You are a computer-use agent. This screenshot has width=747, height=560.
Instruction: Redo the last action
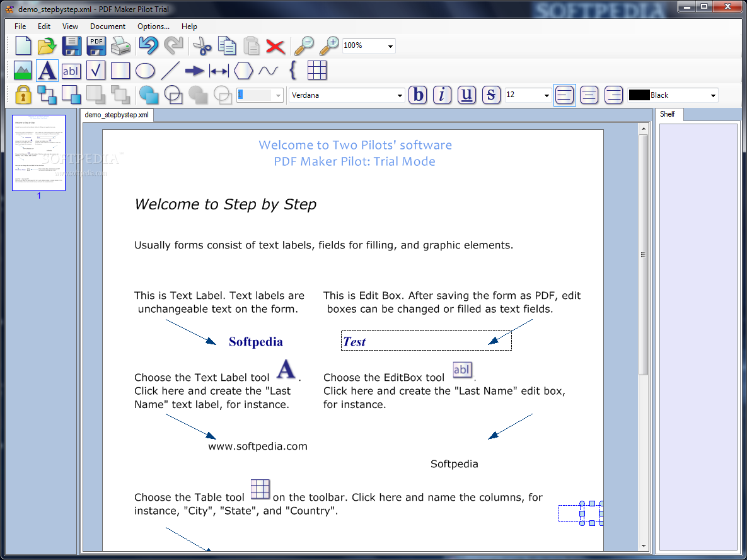[x=173, y=46]
